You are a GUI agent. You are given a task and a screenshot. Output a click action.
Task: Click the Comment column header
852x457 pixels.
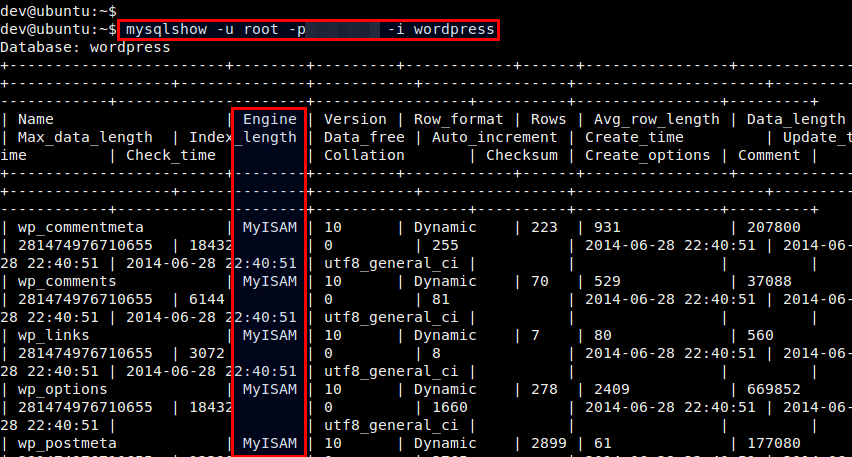click(768, 155)
